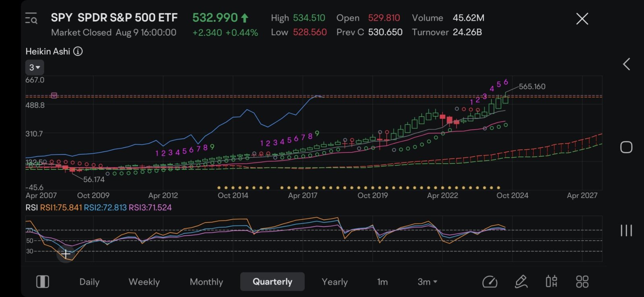Tap the Heikin Ashi info icon
Image resolution: width=644 pixels, height=297 pixels.
pos(78,51)
